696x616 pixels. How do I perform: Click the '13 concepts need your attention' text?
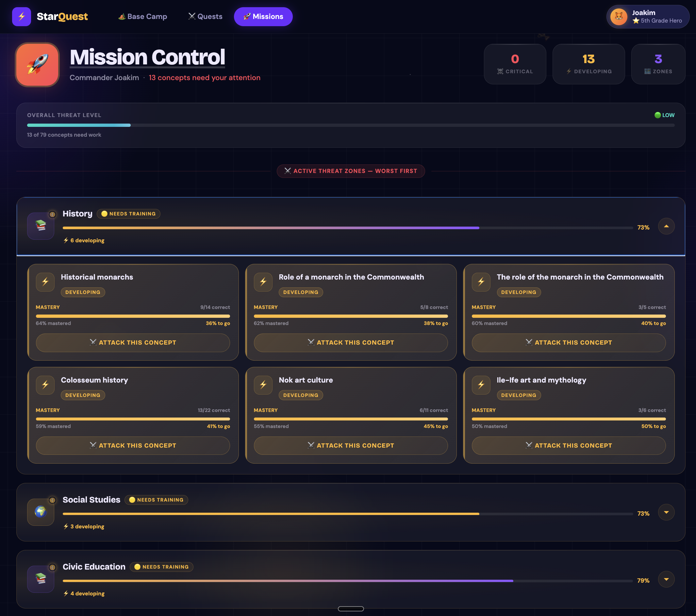[x=204, y=78]
